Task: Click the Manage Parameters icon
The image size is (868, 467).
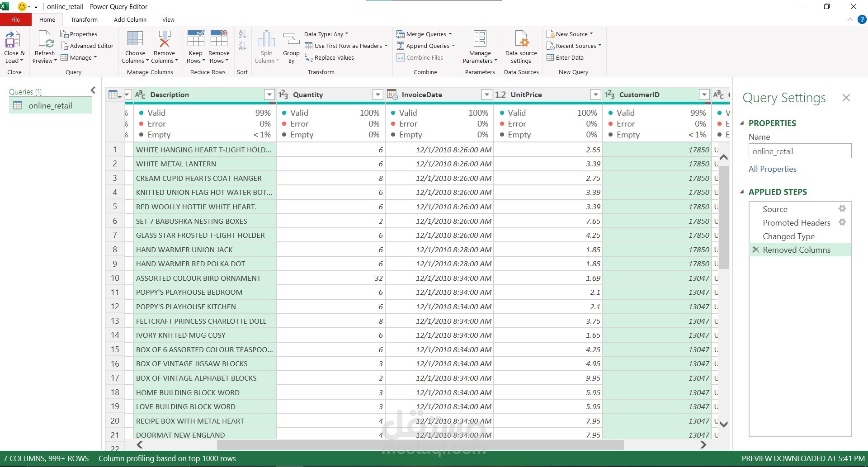Action: point(480,39)
